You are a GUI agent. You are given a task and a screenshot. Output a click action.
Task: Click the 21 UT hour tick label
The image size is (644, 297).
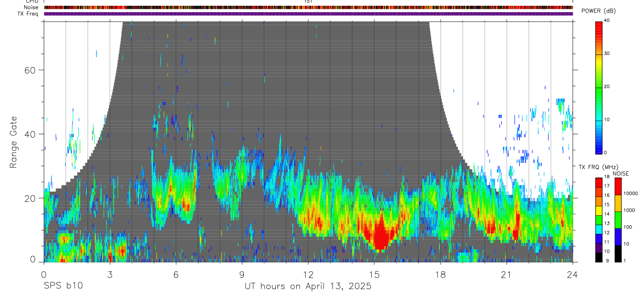pos(507,274)
